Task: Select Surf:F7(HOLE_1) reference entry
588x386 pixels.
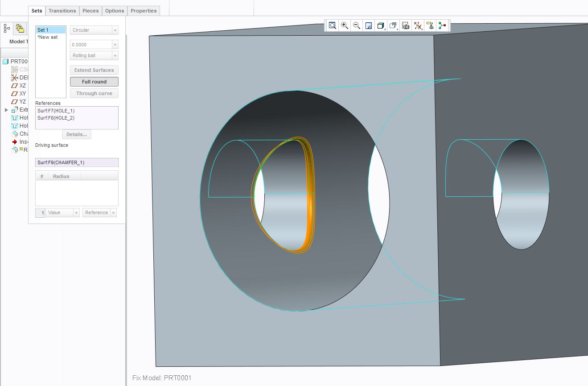Action: coord(56,110)
